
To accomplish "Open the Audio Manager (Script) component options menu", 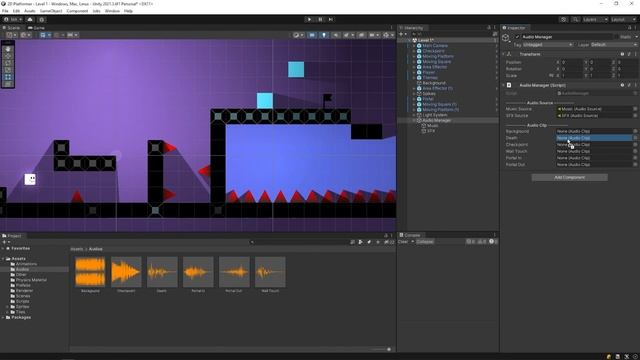I will pyautogui.click(x=635, y=85).
